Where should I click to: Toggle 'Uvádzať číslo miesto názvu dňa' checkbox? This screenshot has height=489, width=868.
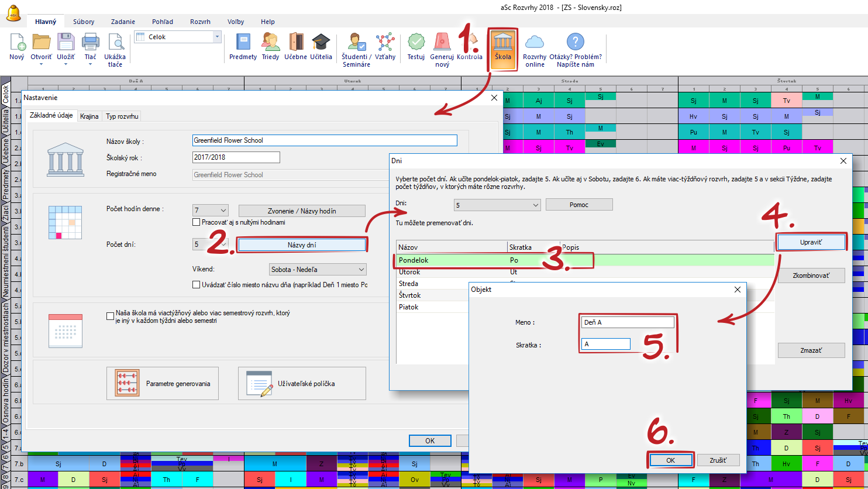click(197, 285)
